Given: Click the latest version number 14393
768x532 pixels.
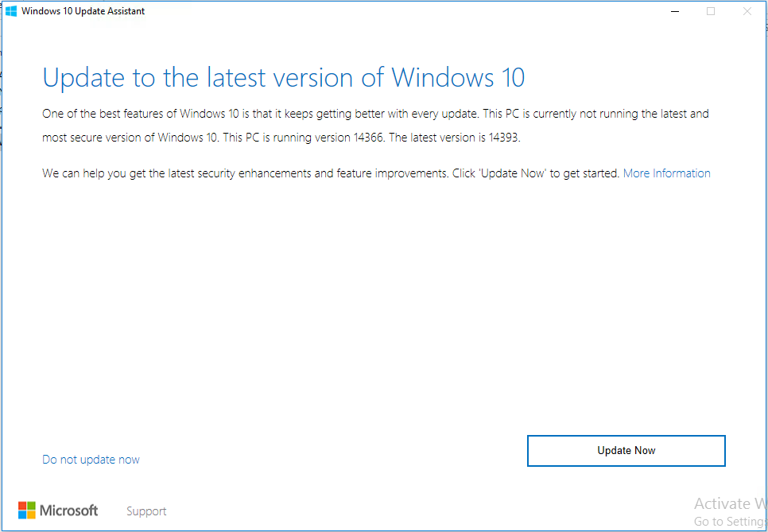Looking at the screenshot, I should (x=504, y=138).
